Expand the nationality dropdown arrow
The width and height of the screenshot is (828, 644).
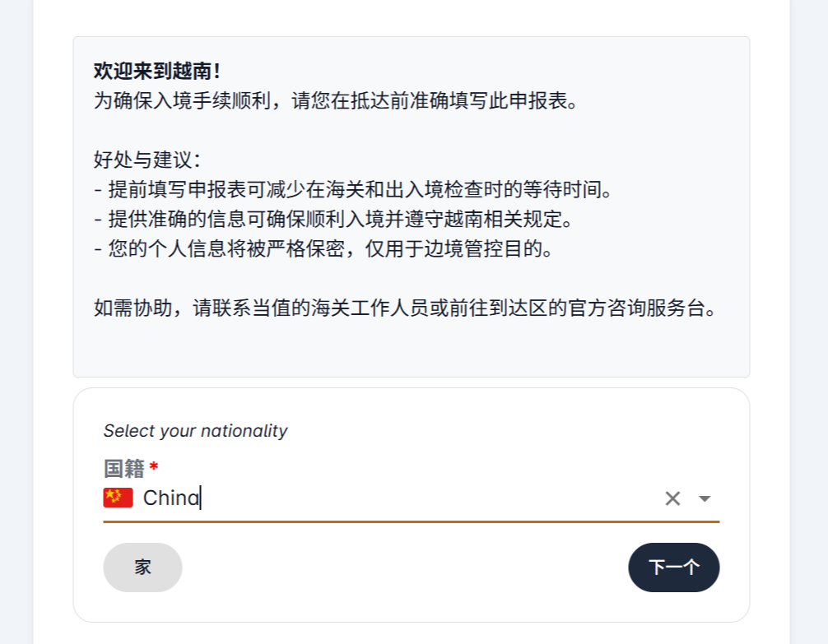click(x=705, y=498)
